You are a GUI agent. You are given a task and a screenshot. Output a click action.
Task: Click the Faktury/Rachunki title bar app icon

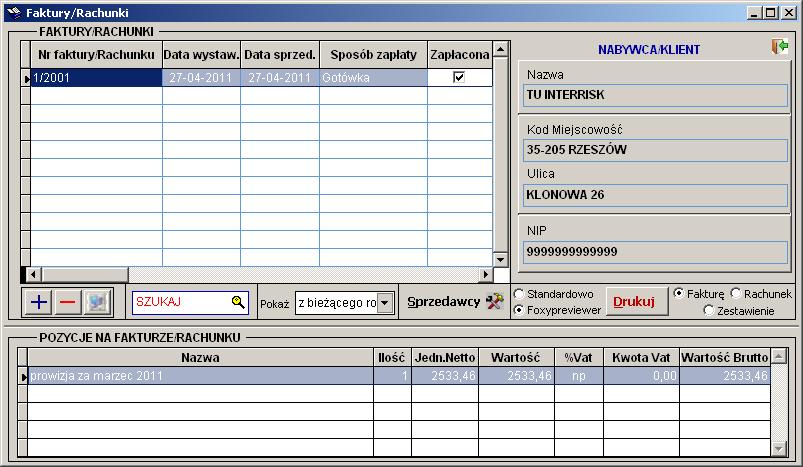click(14, 12)
